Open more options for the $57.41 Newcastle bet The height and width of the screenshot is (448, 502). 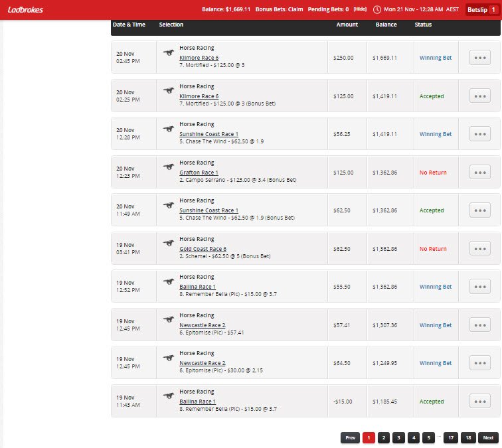pyautogui.click(x=480, y=325)
